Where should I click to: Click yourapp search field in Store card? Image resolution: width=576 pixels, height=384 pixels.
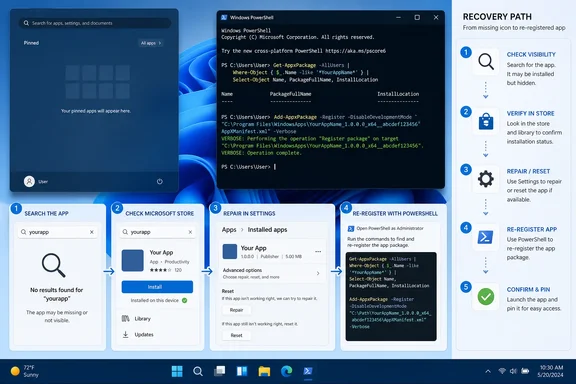[157, 232]
